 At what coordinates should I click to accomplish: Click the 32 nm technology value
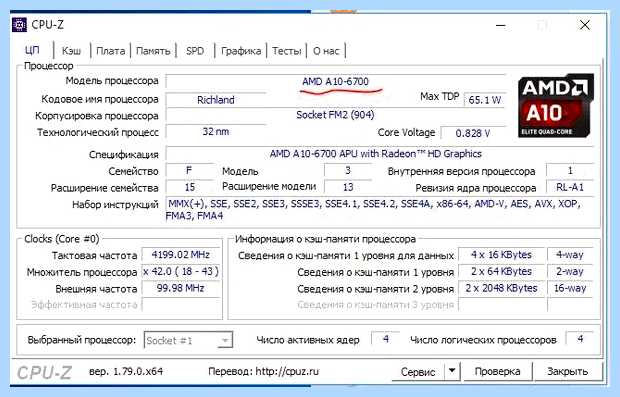pos(216,131)
